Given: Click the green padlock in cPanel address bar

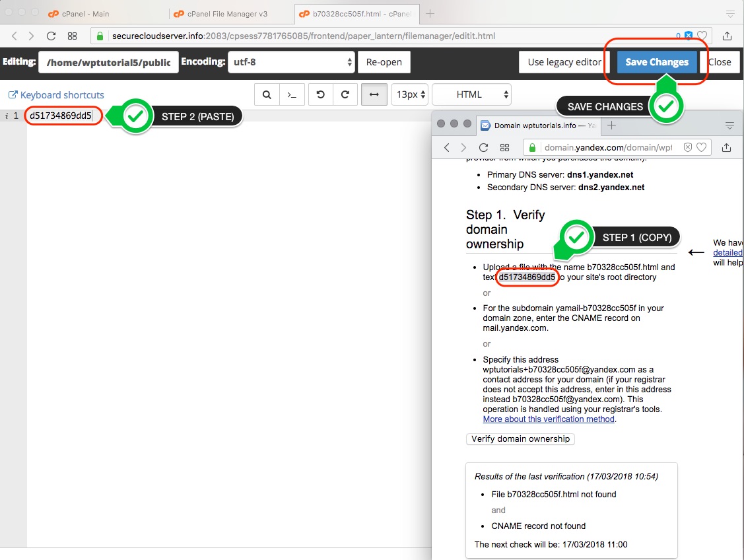Looking at the screenshot, I should click(x=100, y=36).
